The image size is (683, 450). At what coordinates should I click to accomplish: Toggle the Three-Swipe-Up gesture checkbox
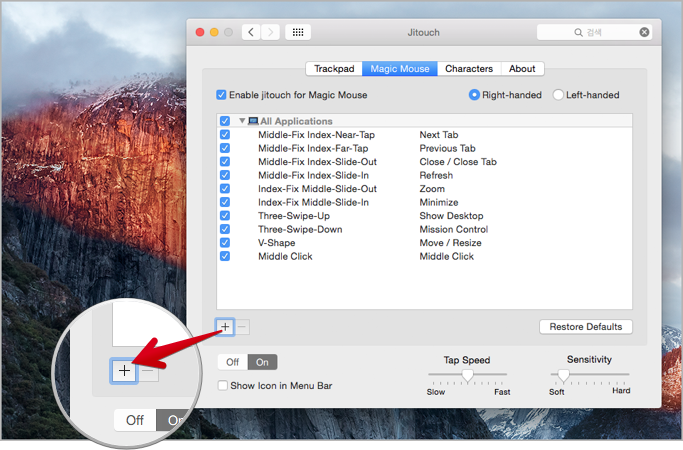tap(225, 216)
